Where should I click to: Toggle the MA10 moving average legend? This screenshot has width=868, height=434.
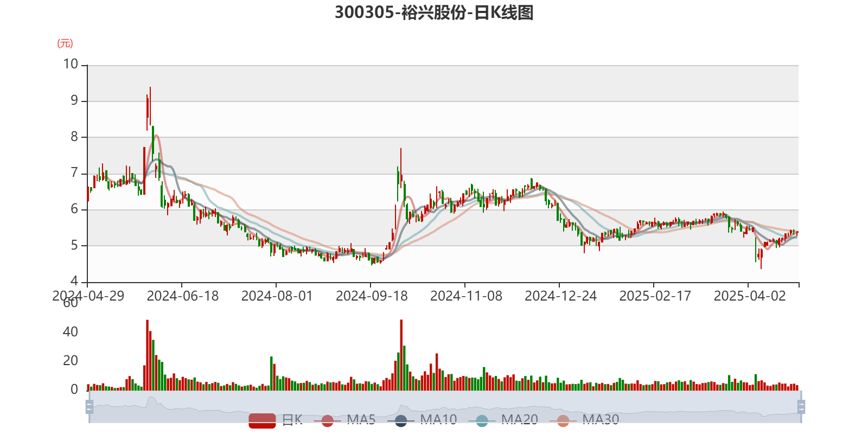(x=422, y=420)
